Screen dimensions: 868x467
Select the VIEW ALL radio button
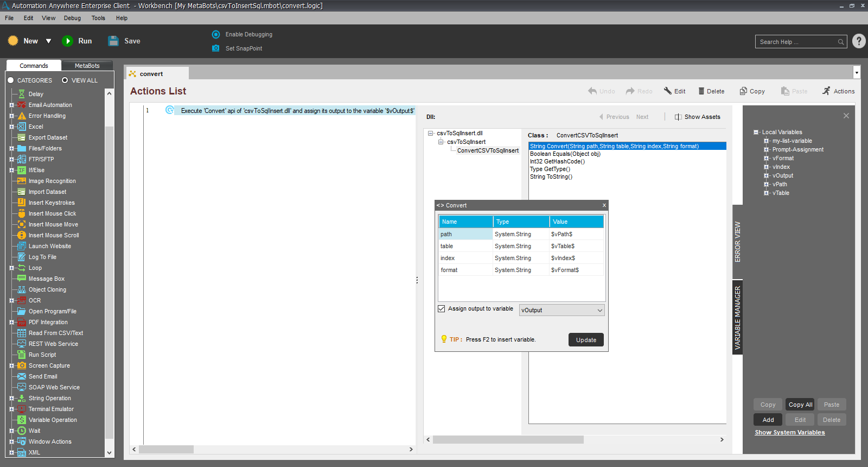(65, 80)
